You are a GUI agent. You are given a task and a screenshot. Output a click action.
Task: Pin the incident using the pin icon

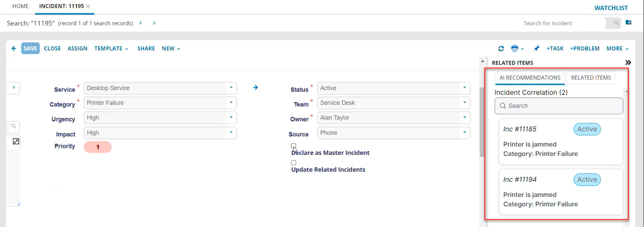coord(536,49)
